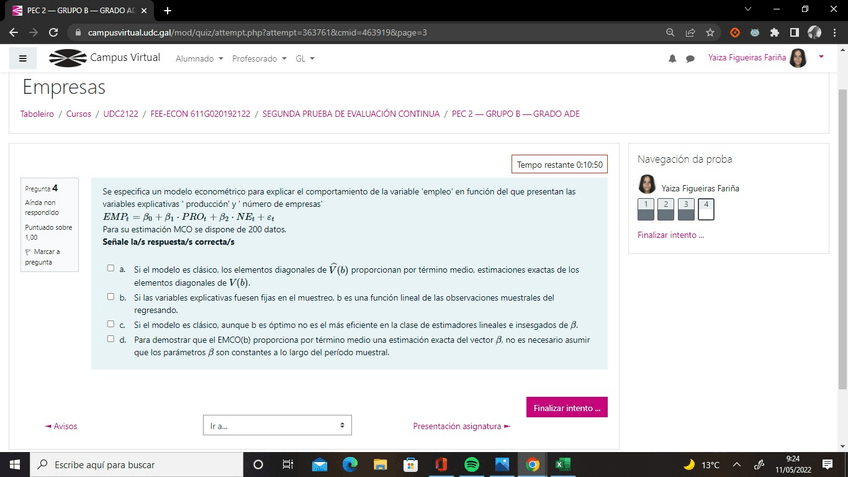Click the page vertical scrollbar
The height and width of the screenshot is (477, 848).
[842, 238]
